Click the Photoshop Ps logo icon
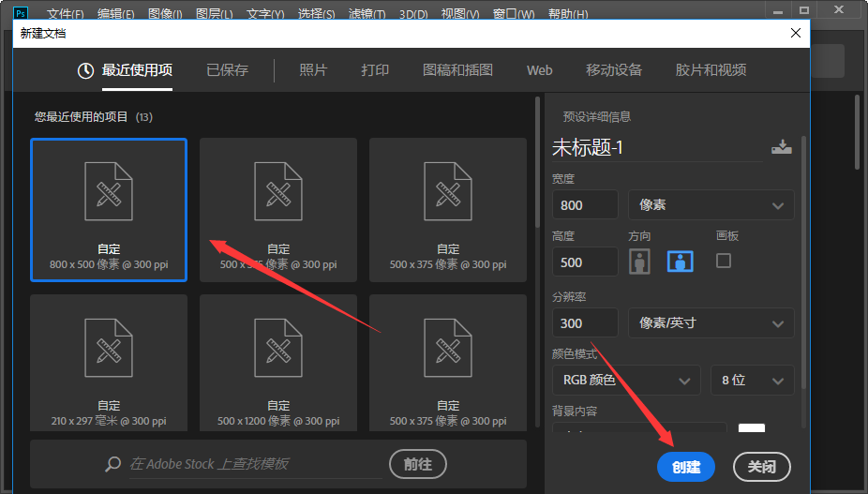 tap(21, 12)
